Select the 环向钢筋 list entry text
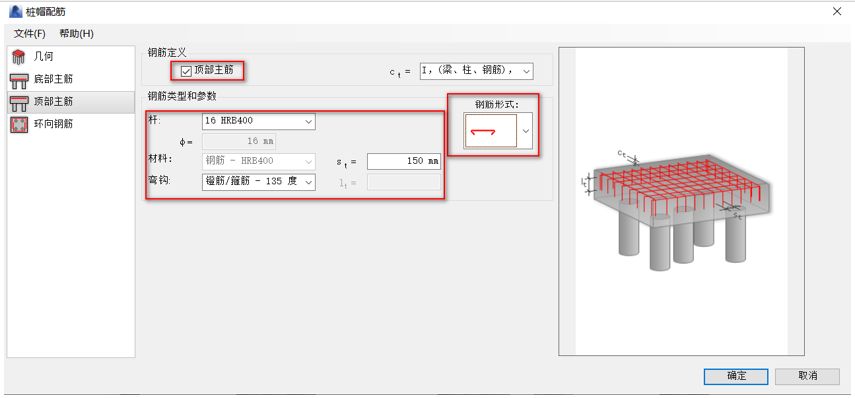This screenshot has width=855, height=398. point(53,124)
